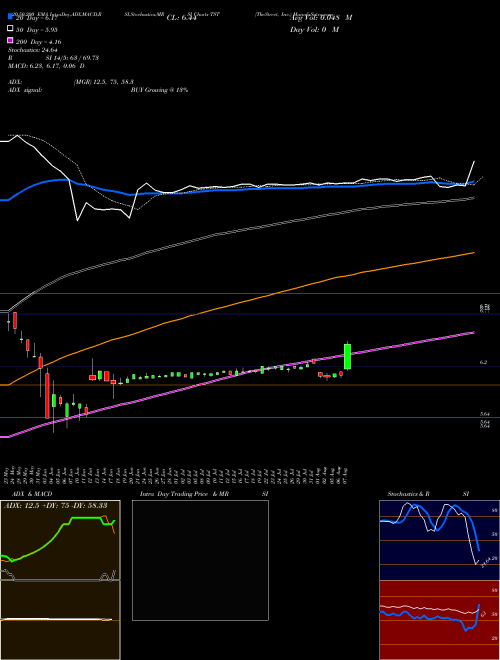Screen dimensions: 500x660
Task: Click the magenta 200 Day legend swatch
Action: [10, 41]
